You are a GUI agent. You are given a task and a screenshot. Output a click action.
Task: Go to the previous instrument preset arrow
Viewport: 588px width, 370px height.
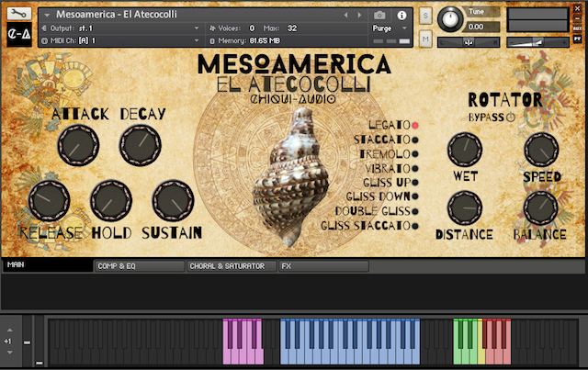345,16
